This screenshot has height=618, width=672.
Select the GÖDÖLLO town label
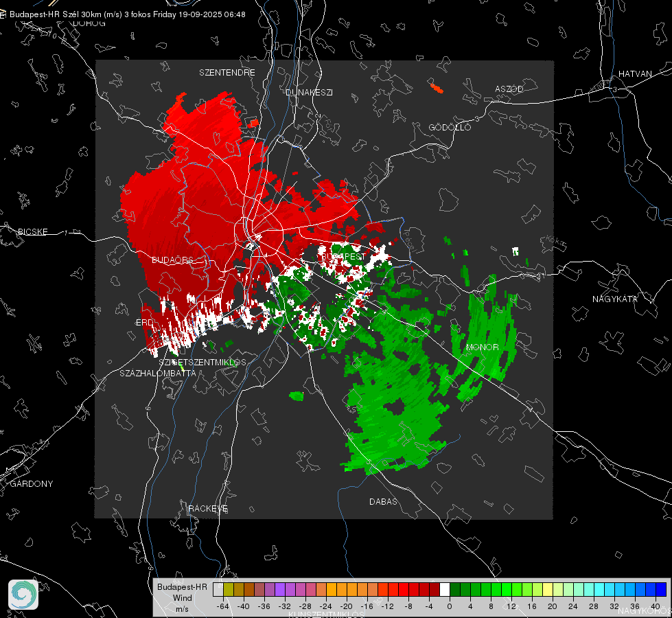pyautogui.click(x=450, y=127)
